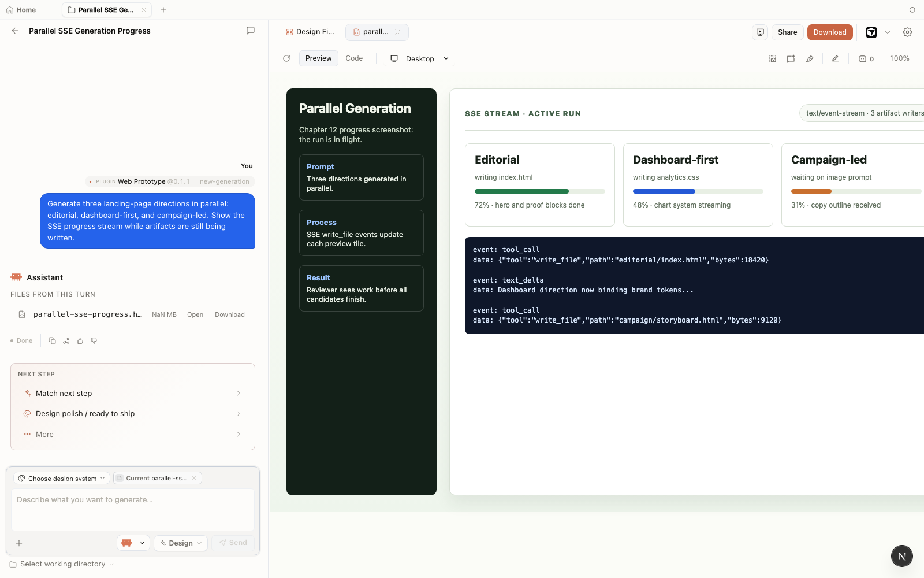Add a new file tab beside parall...
The width and height of the screenshot is (924, 578).
click(x=423, y=32)
